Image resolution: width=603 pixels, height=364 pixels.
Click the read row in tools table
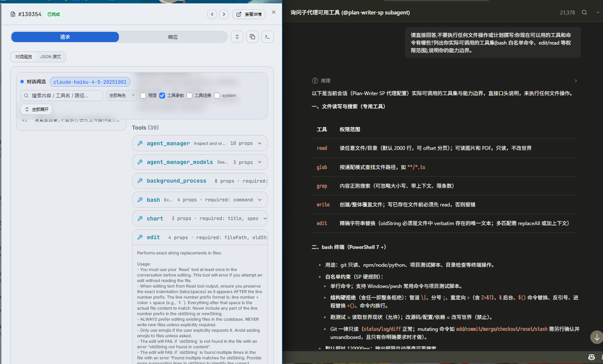[x=444, y=148]
